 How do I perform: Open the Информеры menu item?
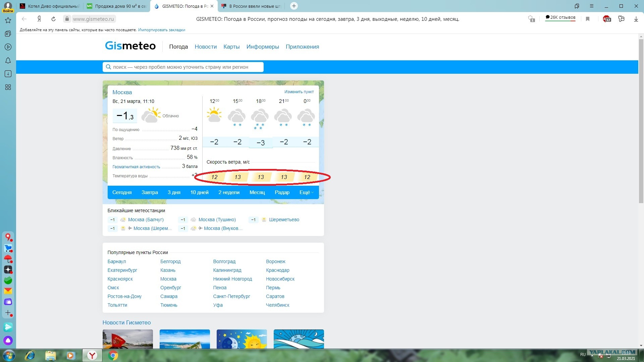click(263, 47)
